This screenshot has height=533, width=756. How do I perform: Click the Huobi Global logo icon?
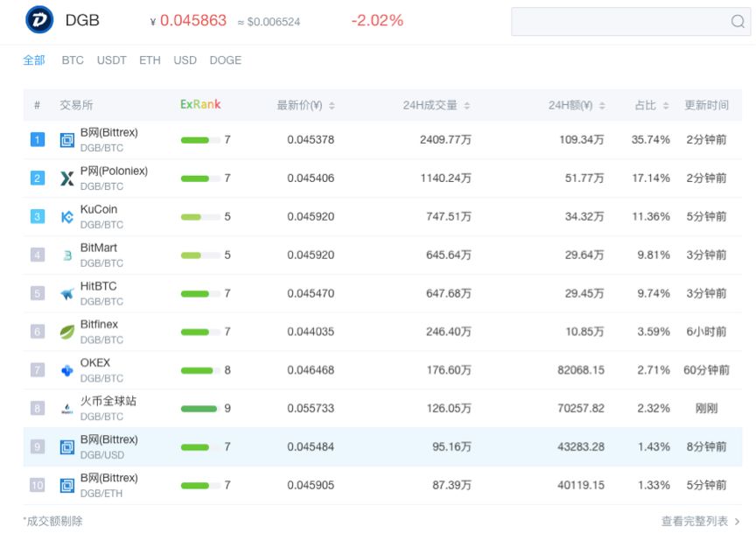click(x=67, y=409)
